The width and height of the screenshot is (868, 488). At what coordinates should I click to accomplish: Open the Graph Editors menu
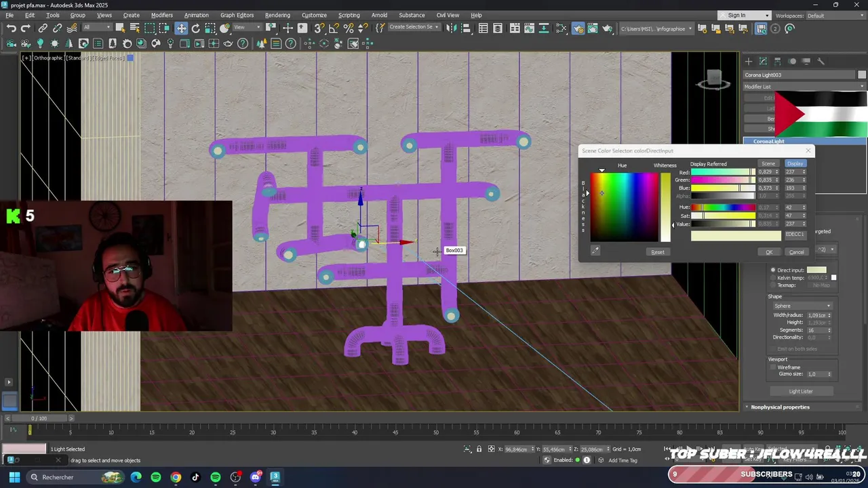point(237,15)
